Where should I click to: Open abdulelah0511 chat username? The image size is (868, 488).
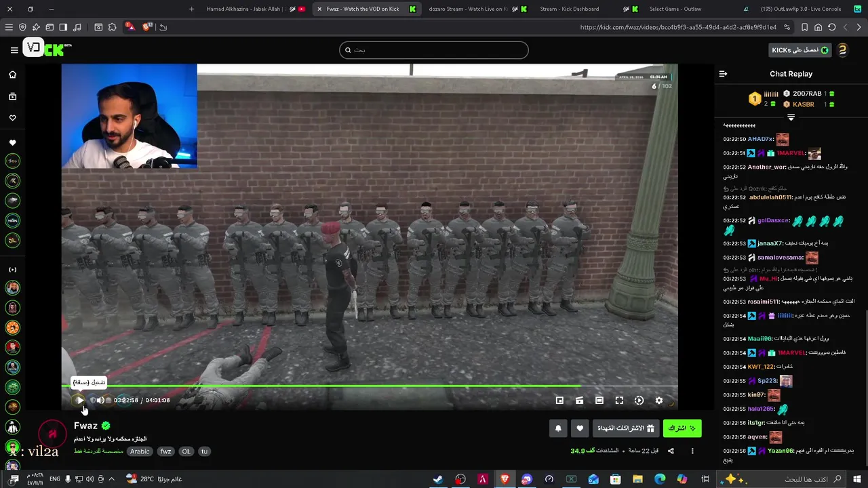(770, 197)
